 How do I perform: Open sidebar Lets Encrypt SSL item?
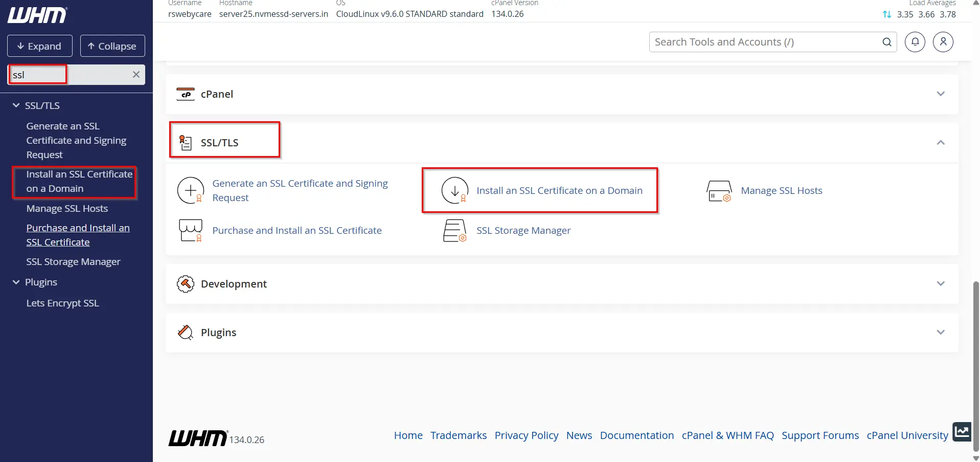[x=62, y=303]
